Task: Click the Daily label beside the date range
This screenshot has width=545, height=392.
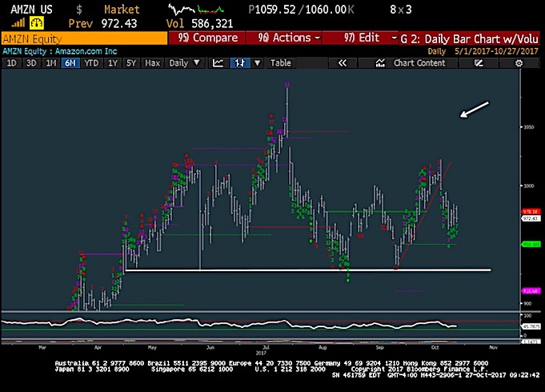Action: [x=436, y=51]
